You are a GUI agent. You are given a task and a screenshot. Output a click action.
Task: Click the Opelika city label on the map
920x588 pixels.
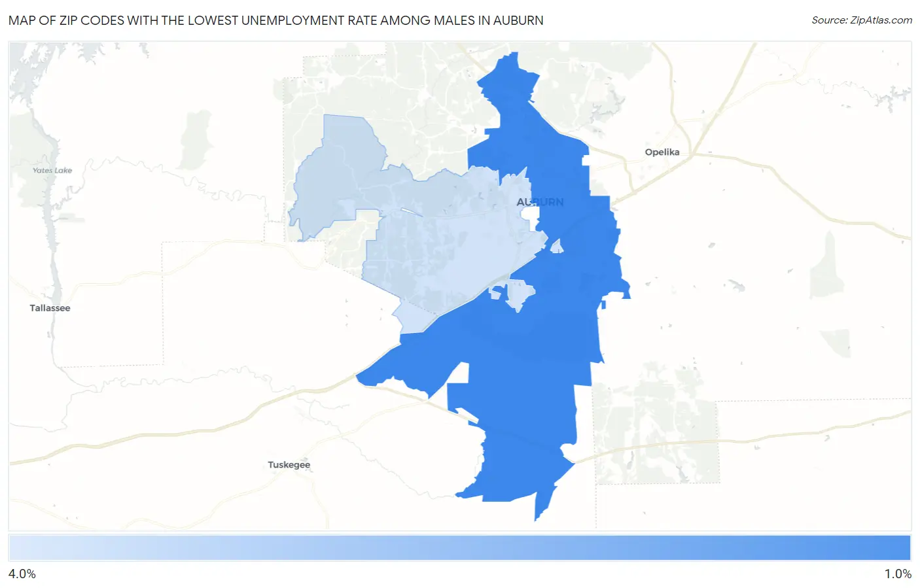point(662,152)
